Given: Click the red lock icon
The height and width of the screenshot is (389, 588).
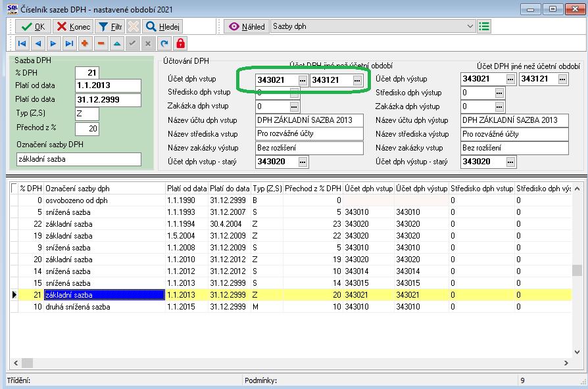Looking at the screenshot, I should coord(180,43).
